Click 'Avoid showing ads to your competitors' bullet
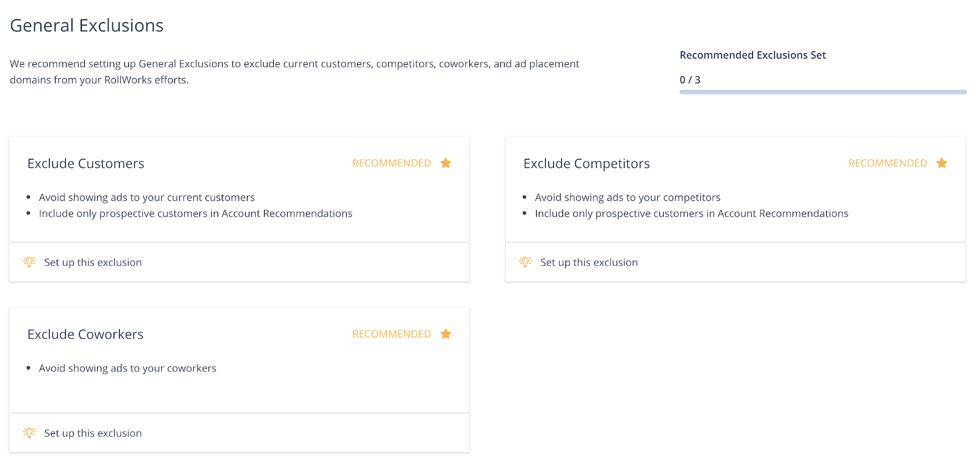This screenshot has width=974, height=470. point(627,197)
